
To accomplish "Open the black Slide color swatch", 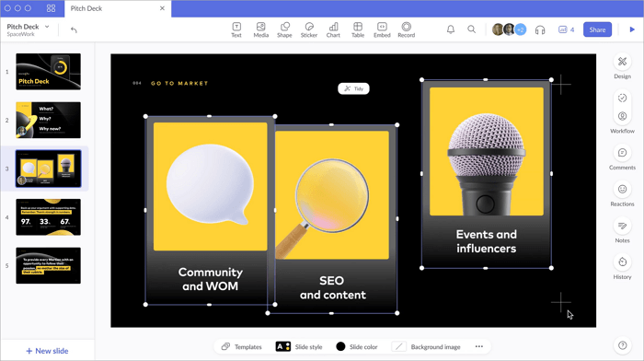I will click(340, 346).
